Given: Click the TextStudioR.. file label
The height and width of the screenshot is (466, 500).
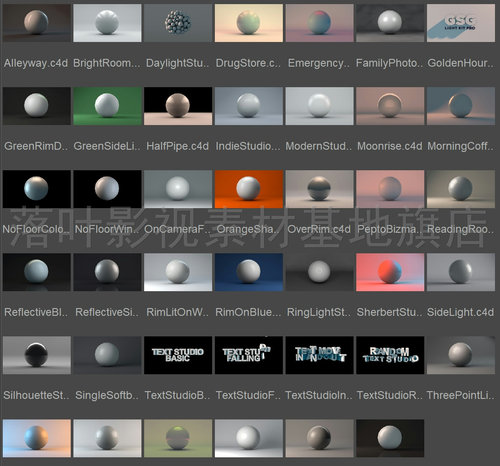Looking at the screenshot, I should coord(390,395).
